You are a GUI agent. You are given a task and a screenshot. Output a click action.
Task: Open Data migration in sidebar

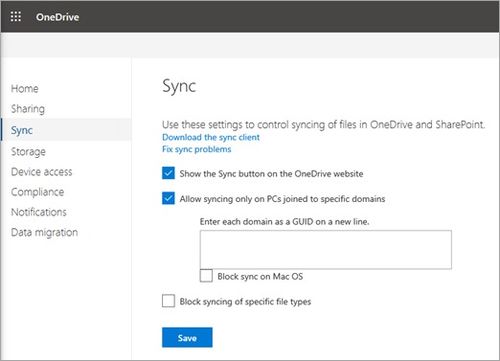point(44,232)
